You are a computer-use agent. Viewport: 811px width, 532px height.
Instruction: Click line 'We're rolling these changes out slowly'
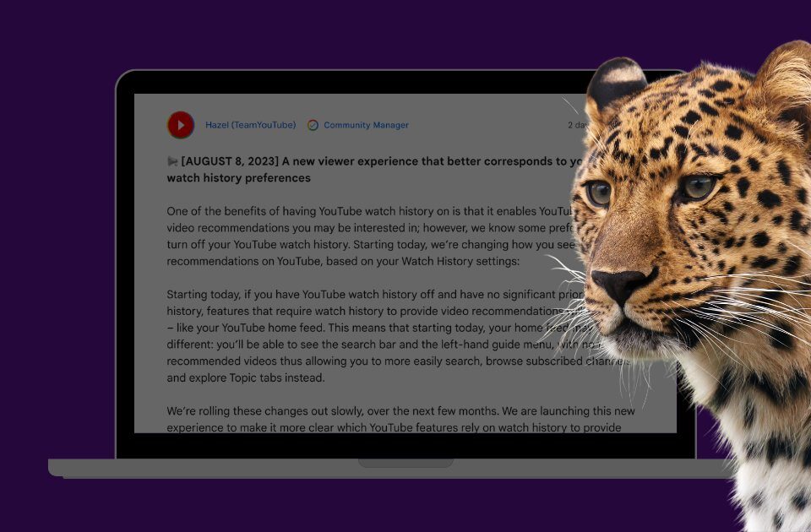click(400, 411)
